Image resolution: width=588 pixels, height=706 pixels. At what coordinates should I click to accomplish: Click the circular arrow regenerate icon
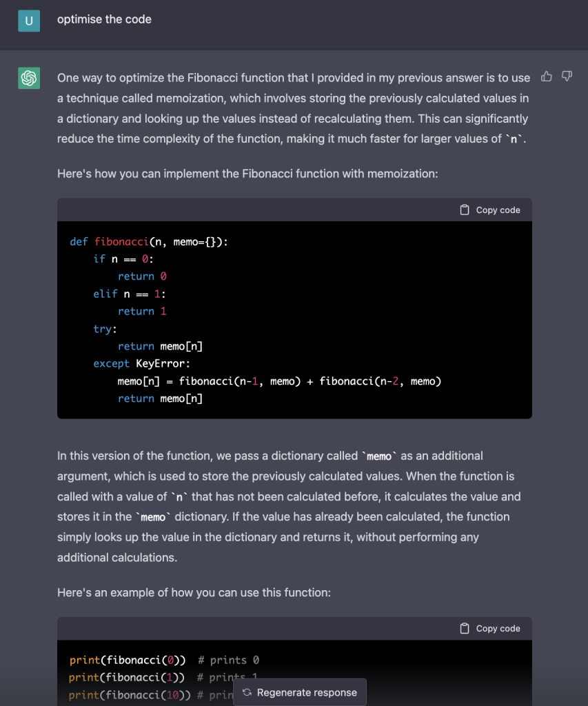tap(247, 692)
